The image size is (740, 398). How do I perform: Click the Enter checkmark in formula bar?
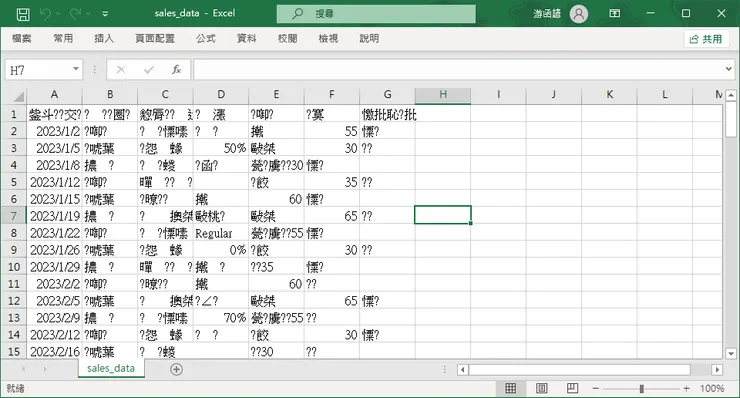point(149,70)
